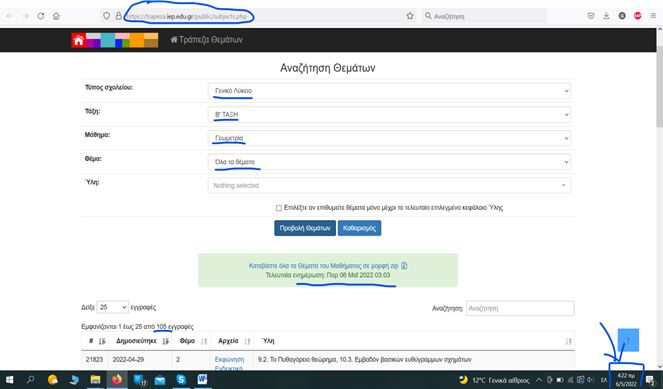The width and height of the screenshot is (663, 389).
Task: Open the tracking protection shield icon
Action: click(107, 16)
